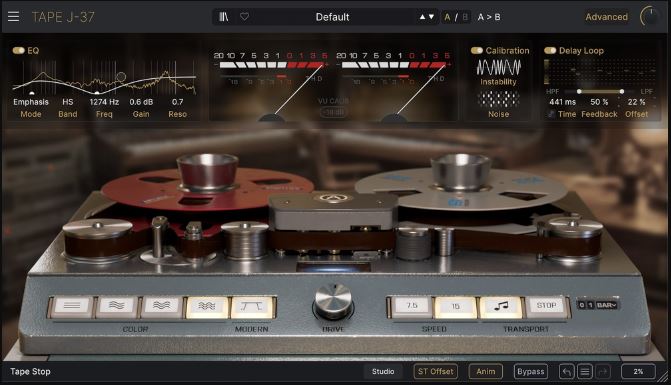Click the Bypass button

click(x=531, y=372)
